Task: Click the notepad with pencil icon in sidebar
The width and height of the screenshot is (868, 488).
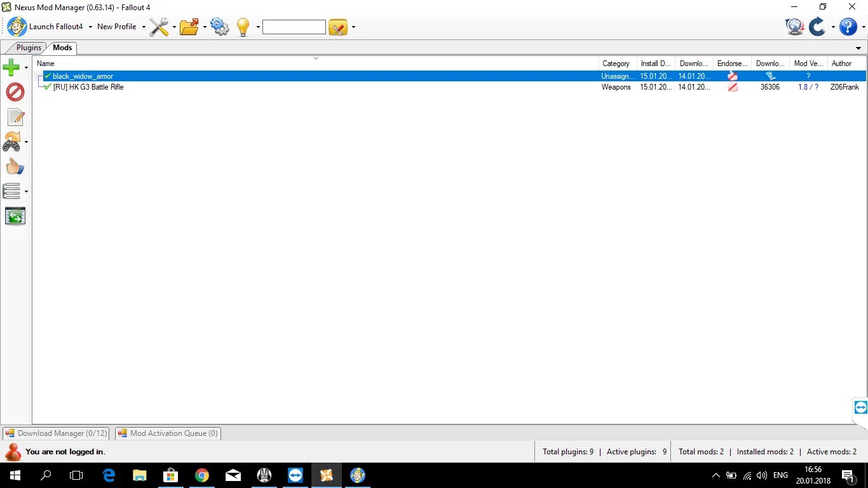Action: pyautogui.click(x=15, y=117)
